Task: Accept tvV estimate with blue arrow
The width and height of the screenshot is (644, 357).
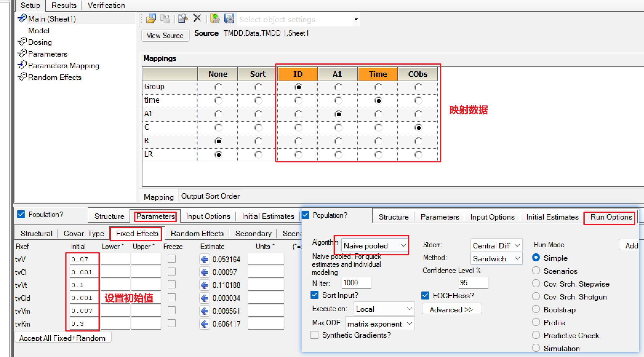Action: (x=204, y=260)
